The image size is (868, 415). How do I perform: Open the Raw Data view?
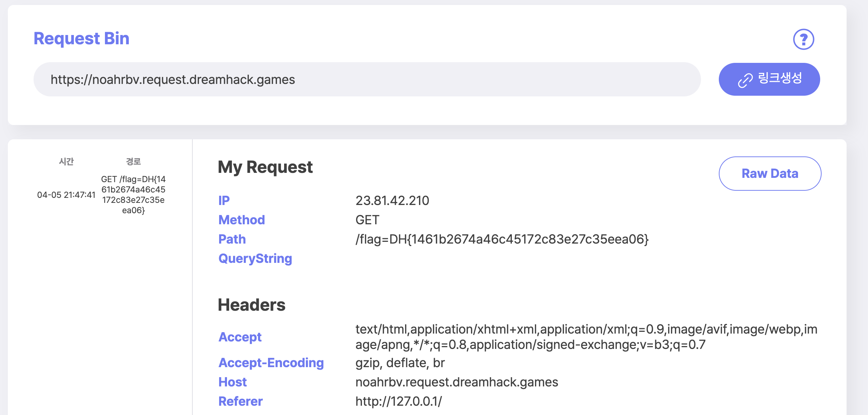[770, 174]
